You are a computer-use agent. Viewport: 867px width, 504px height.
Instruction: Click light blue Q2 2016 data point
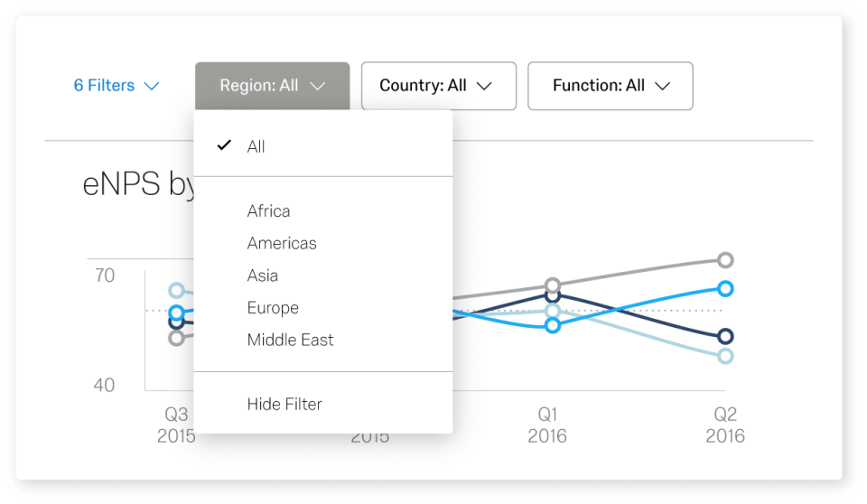pyautogui.click(x=724, y=356)
